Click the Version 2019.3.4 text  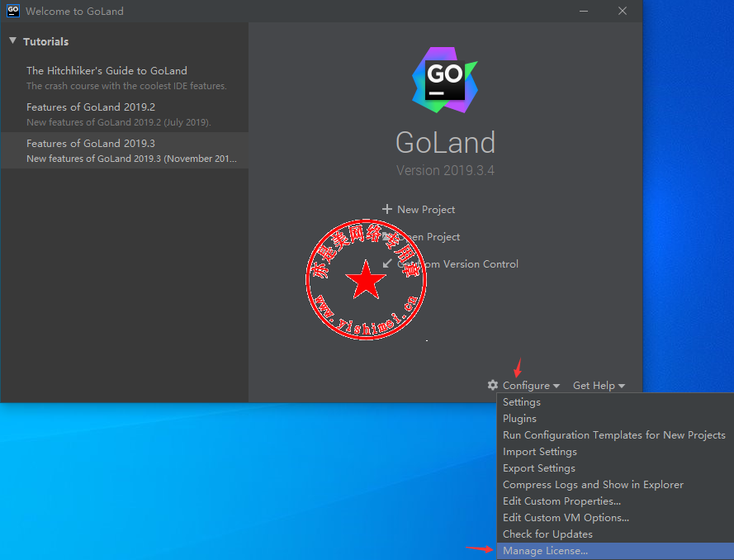[x=445, y=170]
